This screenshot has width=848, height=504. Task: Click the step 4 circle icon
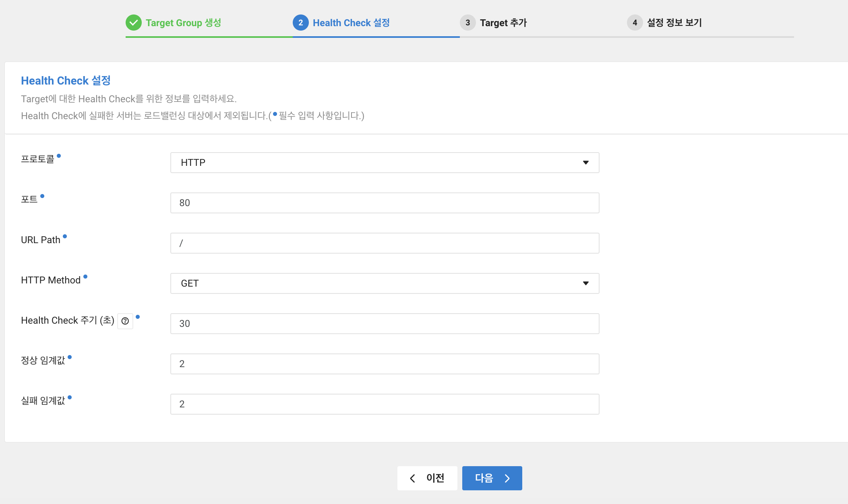point(635,23)
